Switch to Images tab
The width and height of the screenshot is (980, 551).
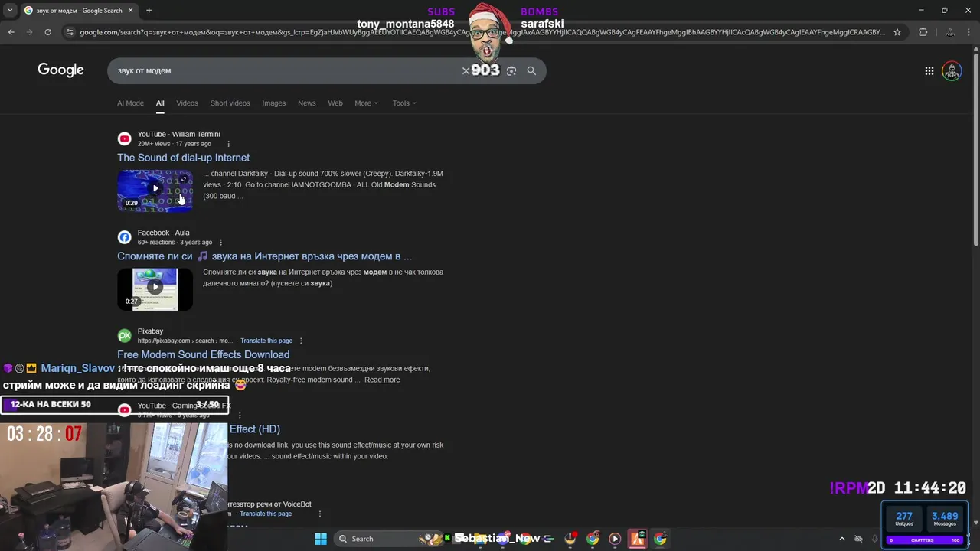[273, 103]
